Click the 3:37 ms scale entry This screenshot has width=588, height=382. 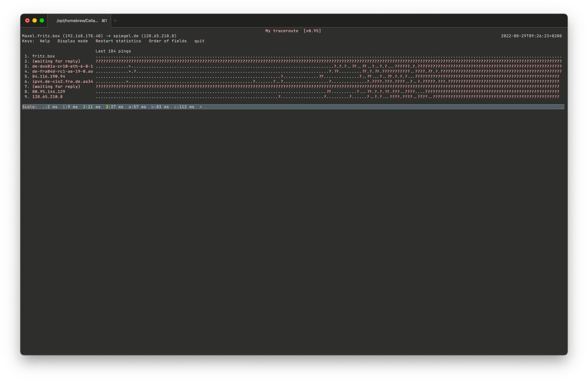115,107
